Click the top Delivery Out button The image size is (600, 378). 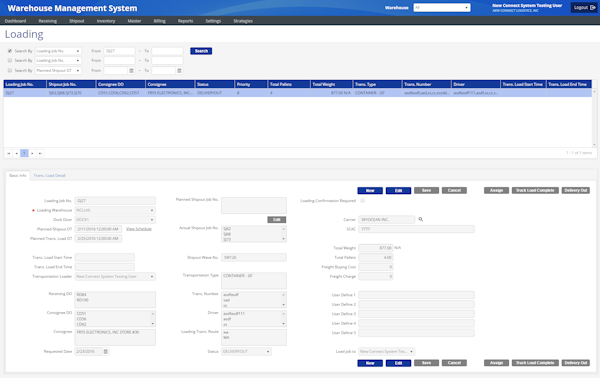click(576, 191)
